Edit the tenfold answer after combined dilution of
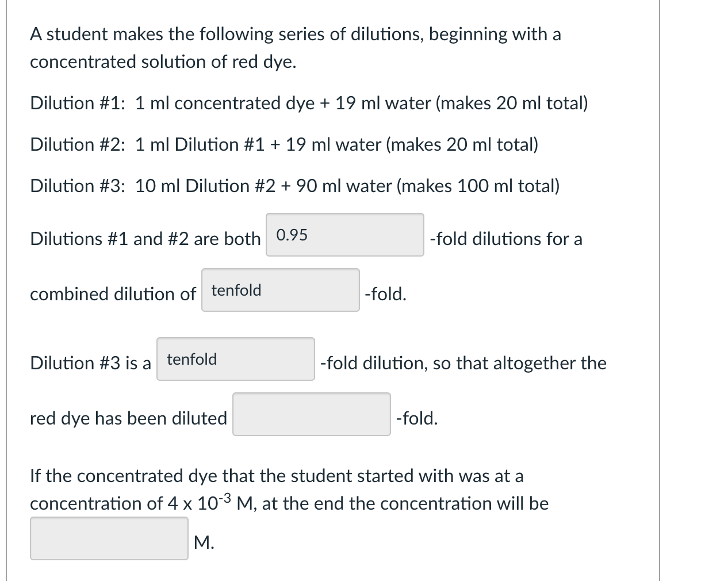728x581 pixels. click(279, 289)
